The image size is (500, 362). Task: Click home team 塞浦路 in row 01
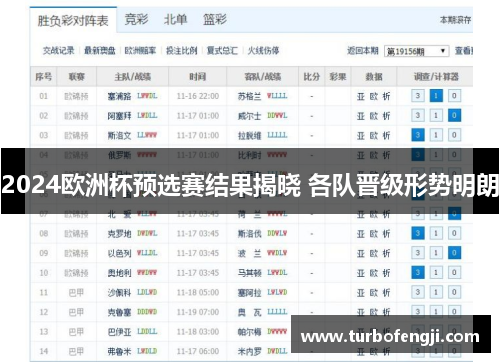pos(119,96)
